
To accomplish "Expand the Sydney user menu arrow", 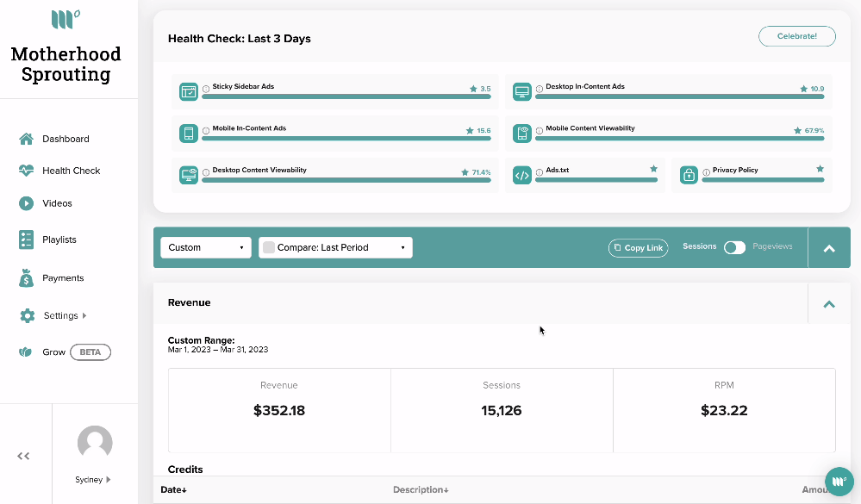I will 109,479.
